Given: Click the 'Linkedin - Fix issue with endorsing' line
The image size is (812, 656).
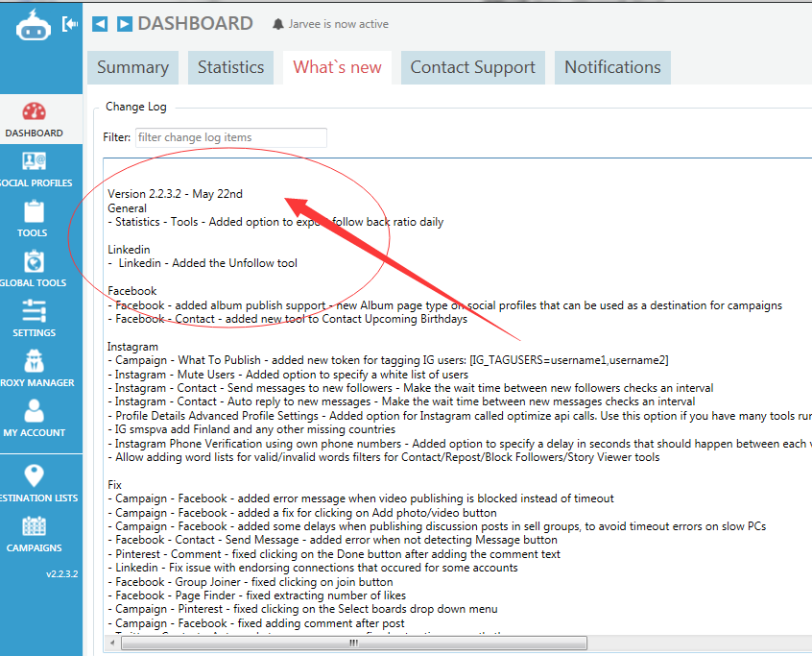Looking at the screenshot, I should point(313,568).
